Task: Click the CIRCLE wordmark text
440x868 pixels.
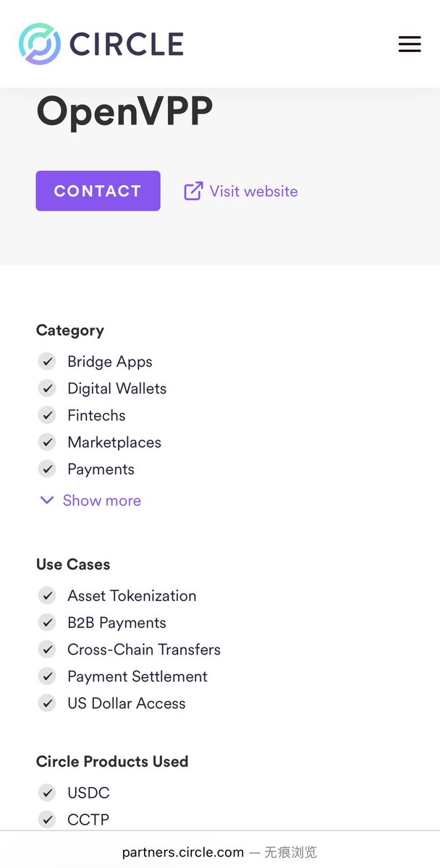Action: click(127, 44)
